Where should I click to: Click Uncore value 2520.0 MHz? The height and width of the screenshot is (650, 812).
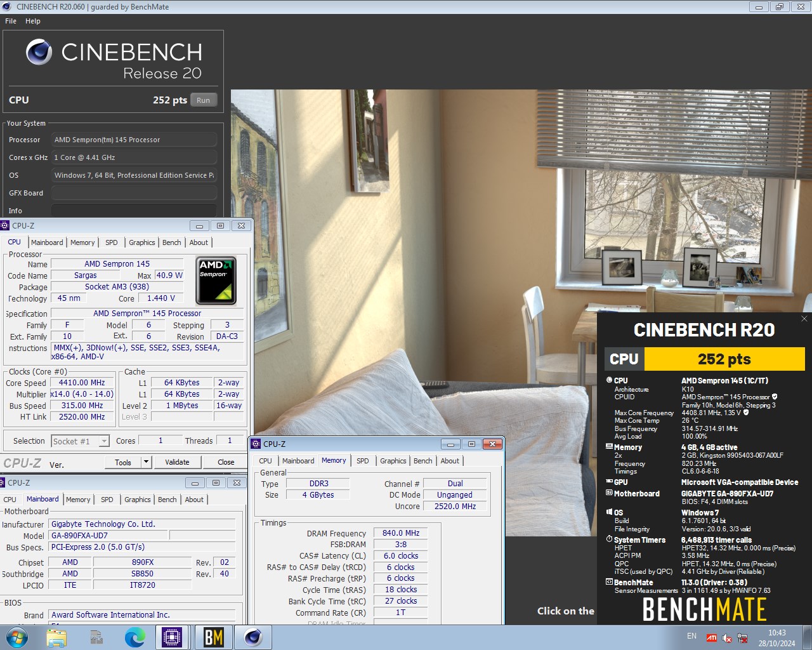455,507
